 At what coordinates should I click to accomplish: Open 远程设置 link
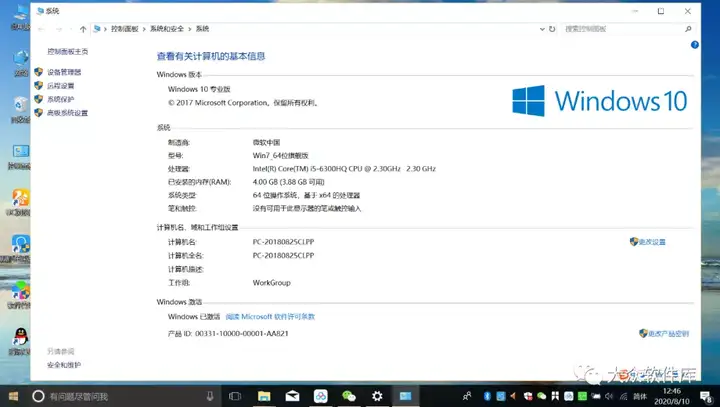[61, 86]
